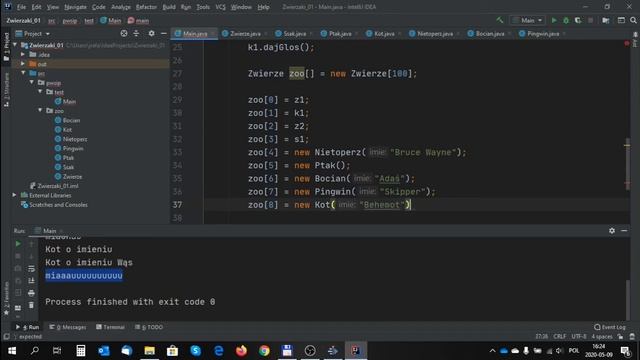Screen dimensions: 640x360
Task: Hide the Run tool window
Action: click(624, 231)
